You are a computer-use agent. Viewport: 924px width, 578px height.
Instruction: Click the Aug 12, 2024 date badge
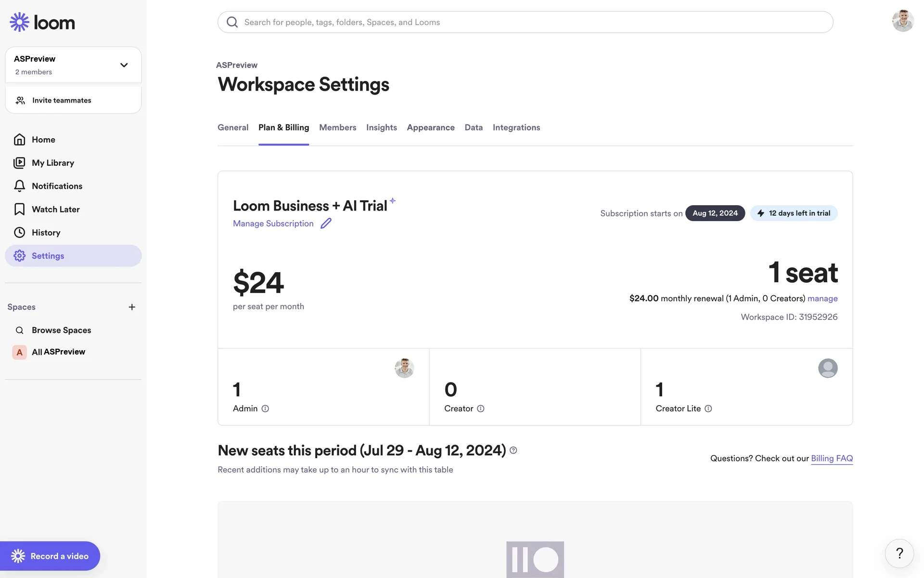coord(715,213)
